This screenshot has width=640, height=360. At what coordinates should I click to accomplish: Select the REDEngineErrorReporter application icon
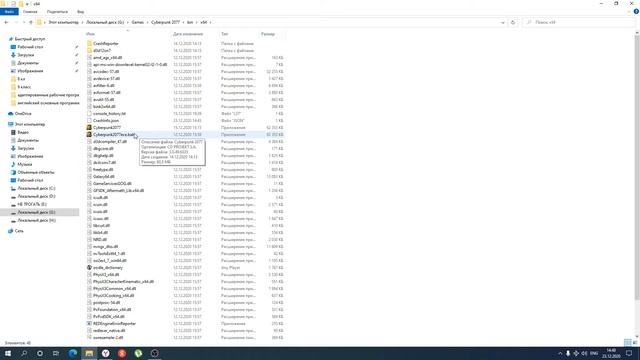click(89, 324)
